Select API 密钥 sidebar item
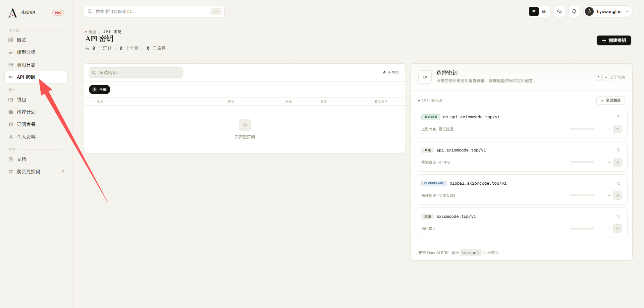This screenshot has height=308, width=644. 36,77
